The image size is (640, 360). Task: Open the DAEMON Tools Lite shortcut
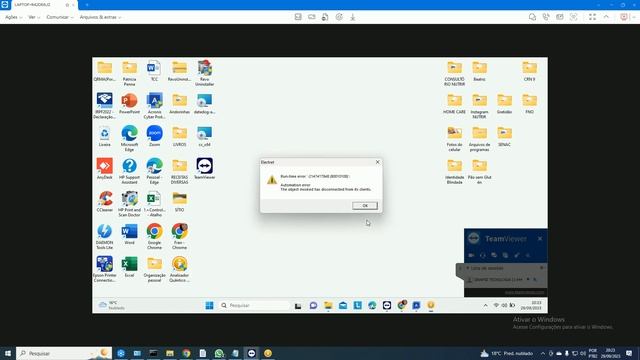[x=104, y=236]
